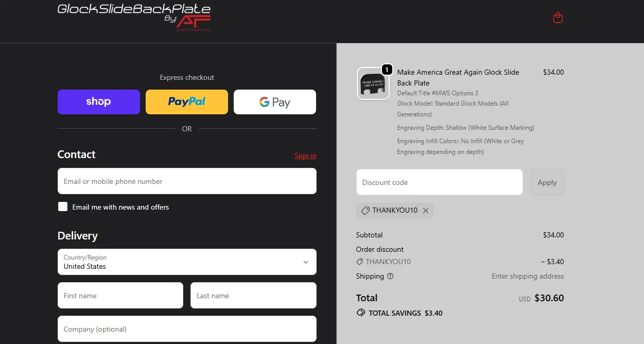Click the Sign in link
644x344 pixels.
click(x=305, y=156)
